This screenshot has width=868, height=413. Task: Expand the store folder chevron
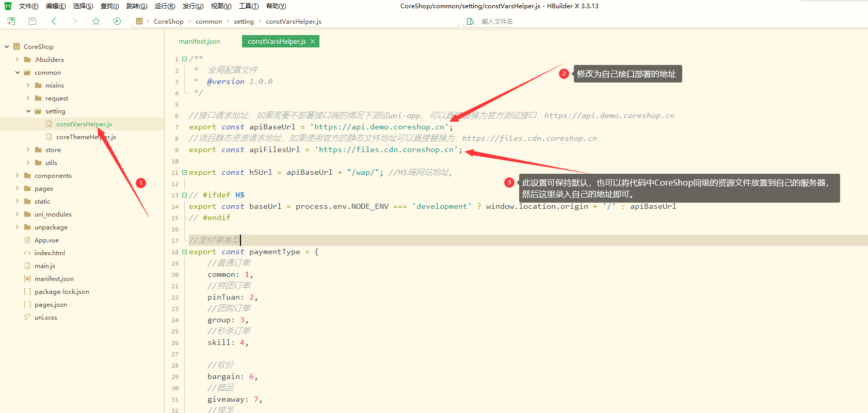click(28, 150)
